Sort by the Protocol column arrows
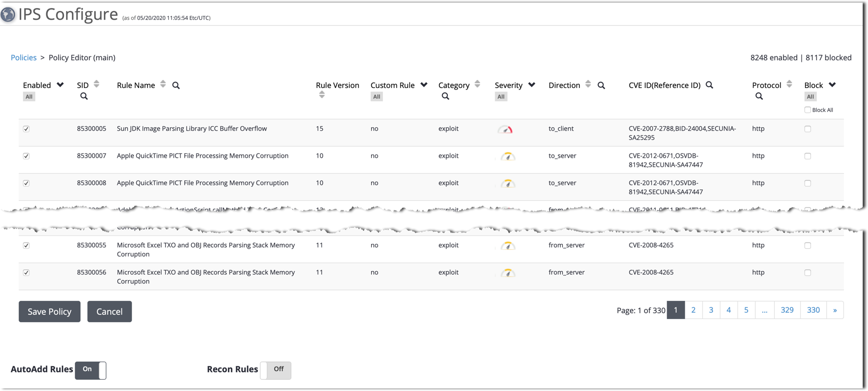The width and height of the screenshot is (868, 391). click(x=789, y=84)
